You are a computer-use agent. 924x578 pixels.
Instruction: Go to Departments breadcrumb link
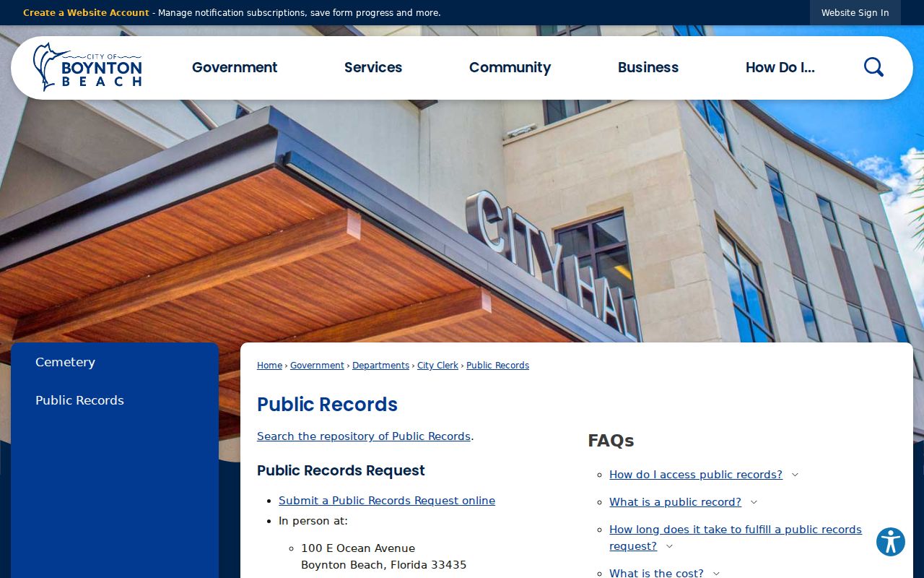pyautogui.click(x=380, y=366)
